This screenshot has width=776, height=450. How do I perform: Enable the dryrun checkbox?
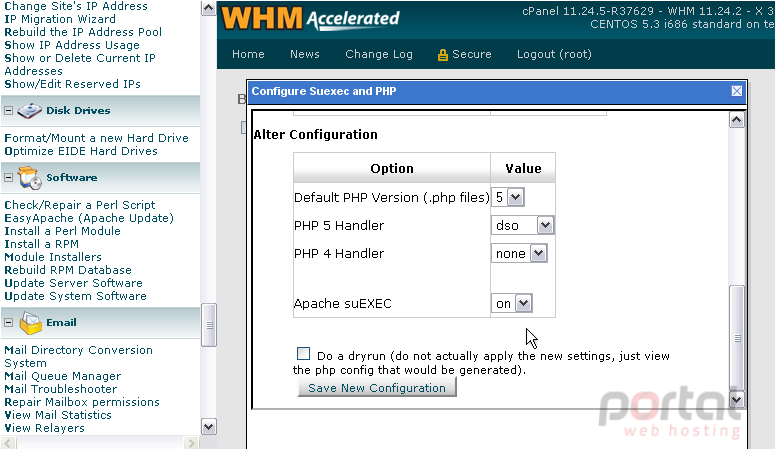click(x=303, y=354)
